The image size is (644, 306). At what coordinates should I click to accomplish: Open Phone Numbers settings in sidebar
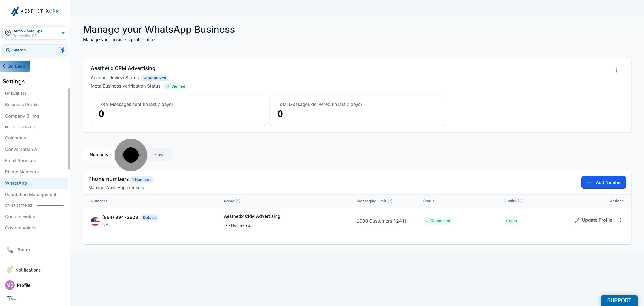[x=22, y=172]
